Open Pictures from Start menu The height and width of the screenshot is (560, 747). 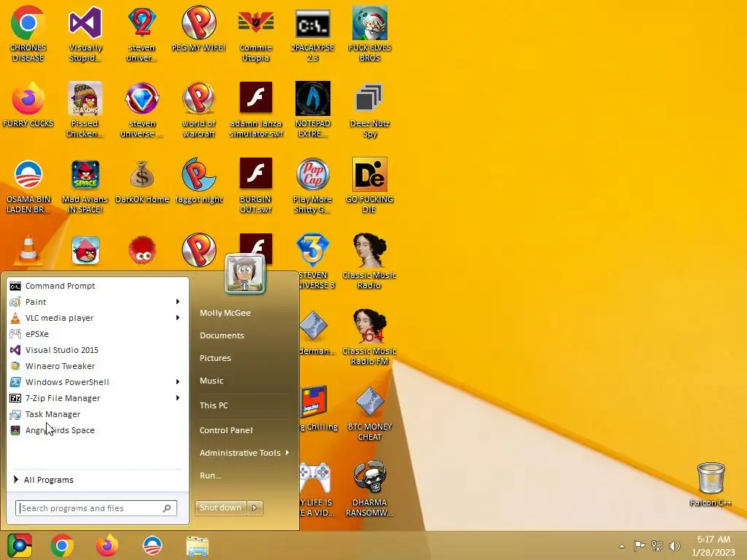(215, 358)
